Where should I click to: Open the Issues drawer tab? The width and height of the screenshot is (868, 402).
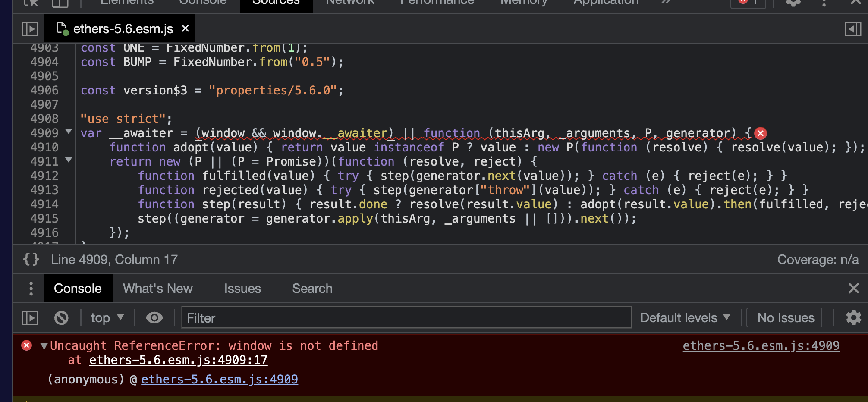coord(242,289)
